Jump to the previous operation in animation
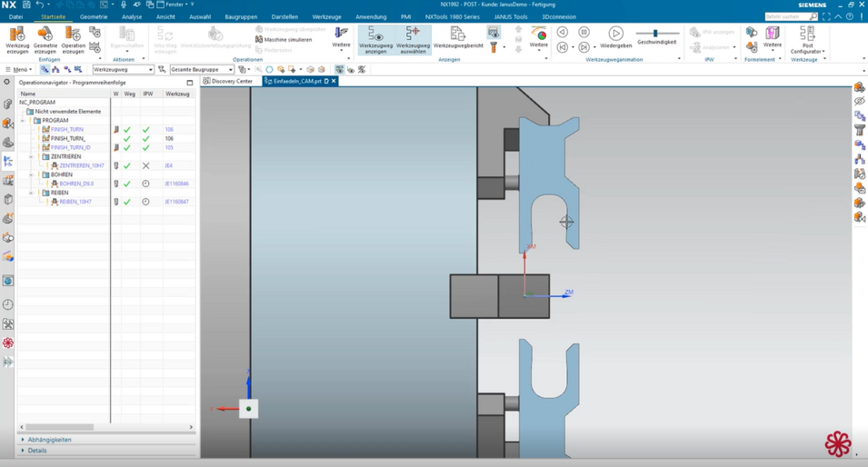The height and width of the screenshot is (467, 868). 562,47
